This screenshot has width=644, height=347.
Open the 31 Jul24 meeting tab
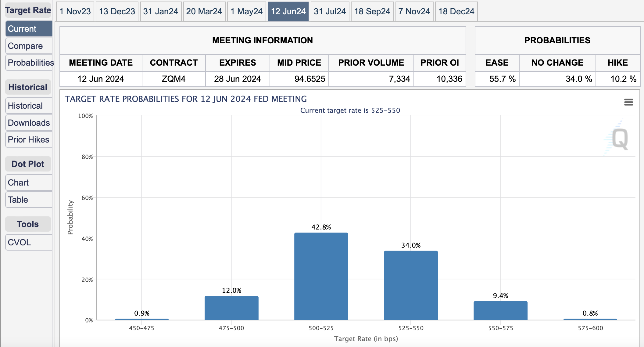[x=330, y=12]
